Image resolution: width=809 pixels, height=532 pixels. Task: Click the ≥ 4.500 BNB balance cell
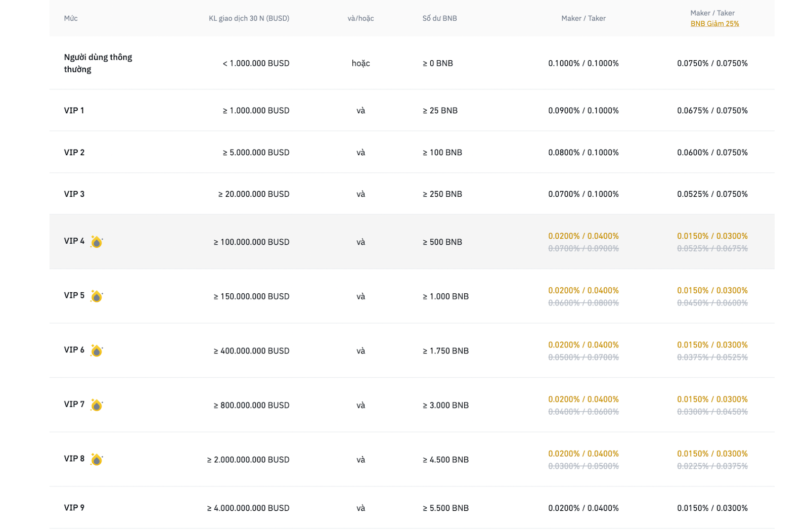(445, 459)
